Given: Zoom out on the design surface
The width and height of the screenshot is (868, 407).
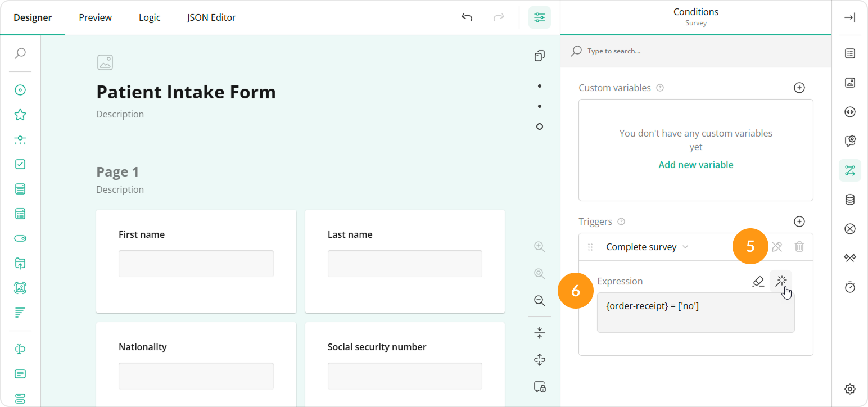Looking at the screenshot, I should coord(539,301).
